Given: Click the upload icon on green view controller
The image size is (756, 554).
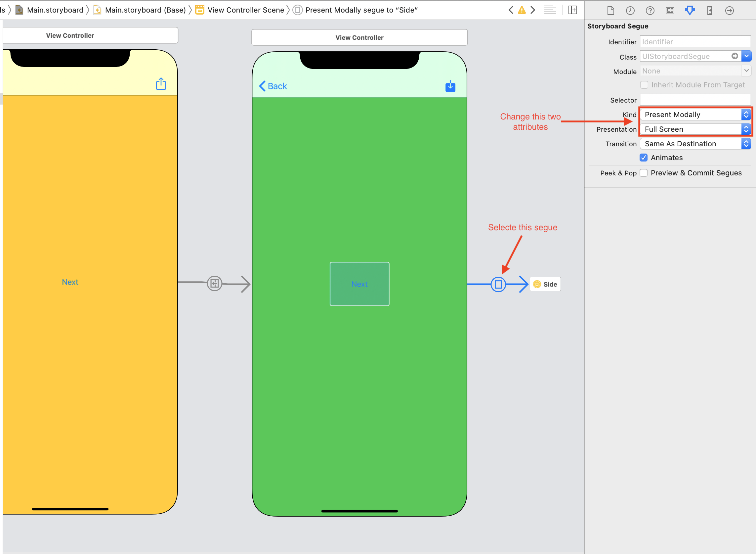Looking at the screenshot, I should [x=451, y=86].
